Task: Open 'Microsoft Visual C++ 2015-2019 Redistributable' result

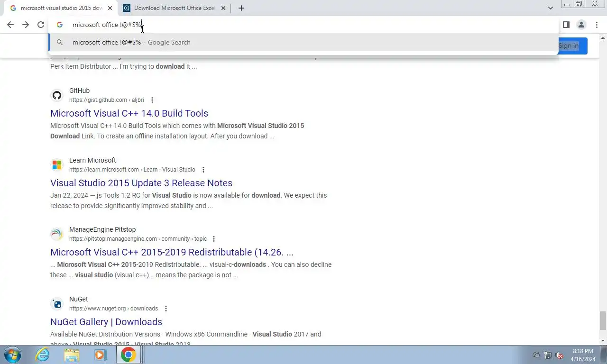Action: (x=172, y=252)
